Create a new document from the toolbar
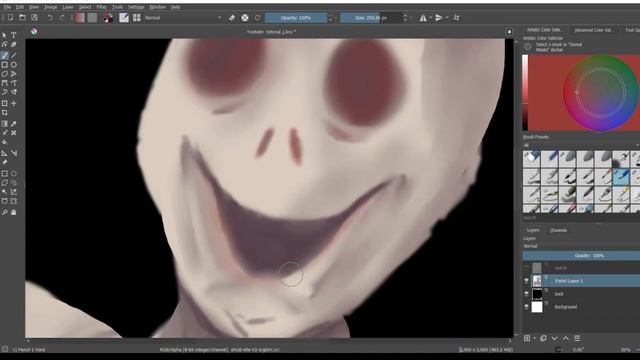 pos(10,18)
